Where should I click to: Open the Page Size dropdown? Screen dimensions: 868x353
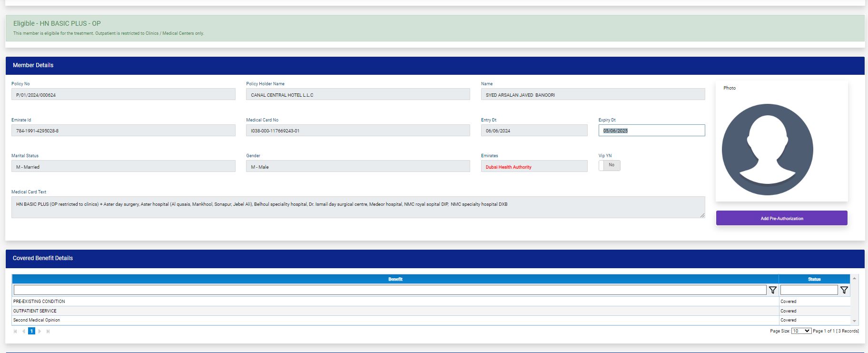[801, 331]
